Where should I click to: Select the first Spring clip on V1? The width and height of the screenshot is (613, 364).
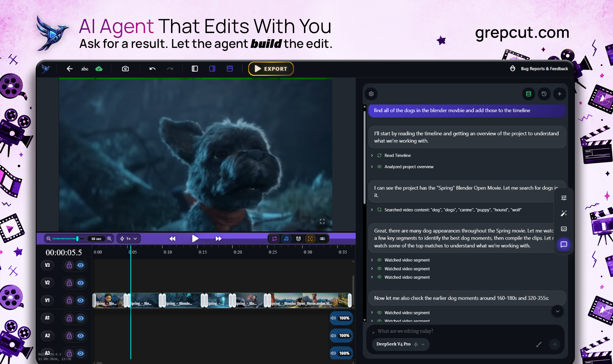point(110,300)
